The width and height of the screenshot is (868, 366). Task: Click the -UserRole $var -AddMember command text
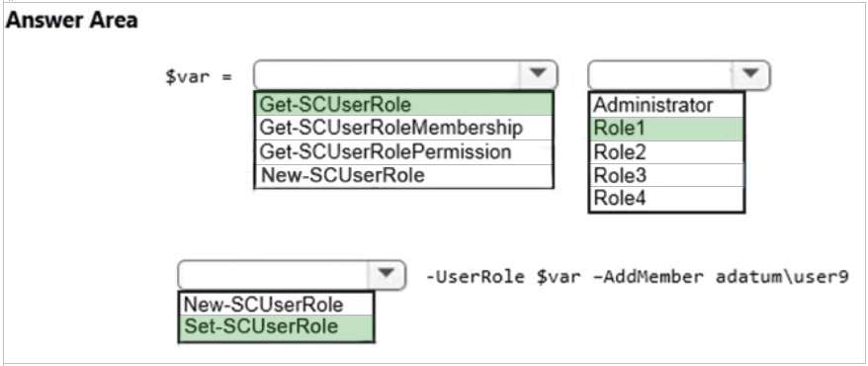tap(637, 276)
